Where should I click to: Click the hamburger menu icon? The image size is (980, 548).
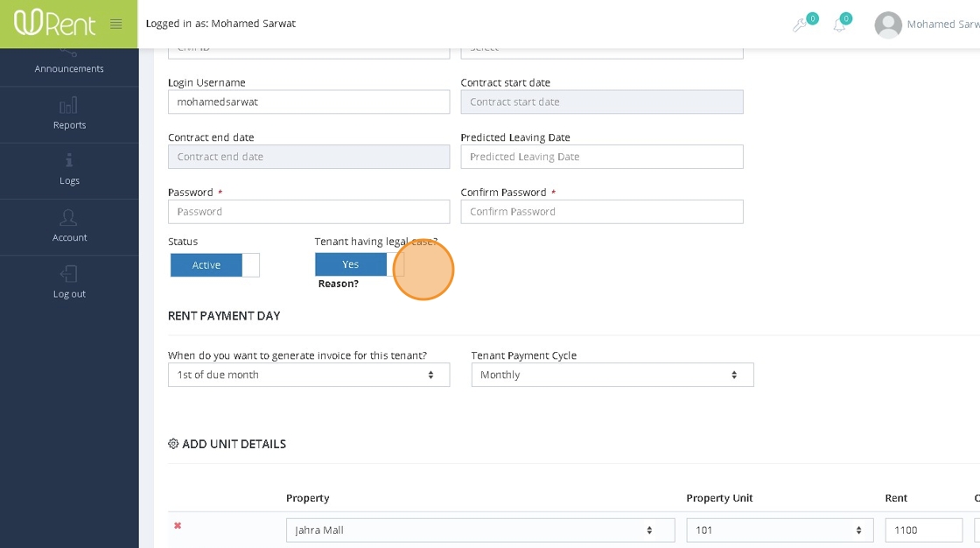tap(115, 24)
